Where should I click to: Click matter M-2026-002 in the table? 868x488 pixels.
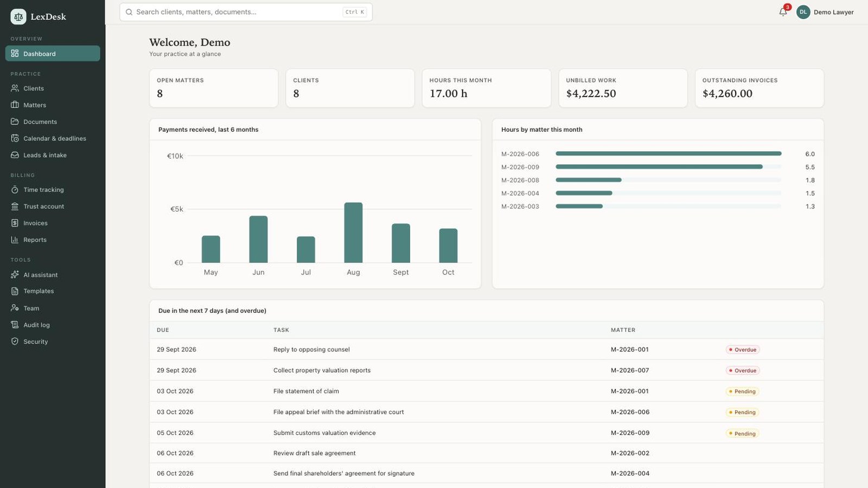pos(630,453)
